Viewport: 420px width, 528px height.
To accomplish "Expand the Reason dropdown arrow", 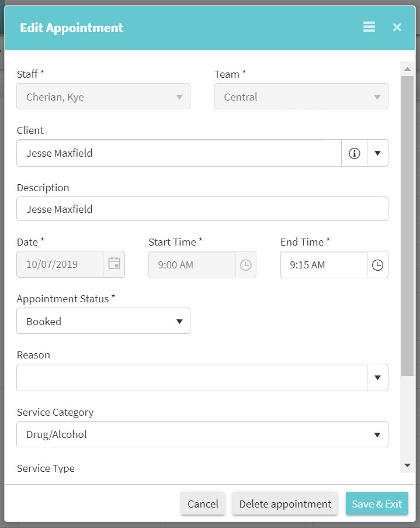I will tap(377, 378).
